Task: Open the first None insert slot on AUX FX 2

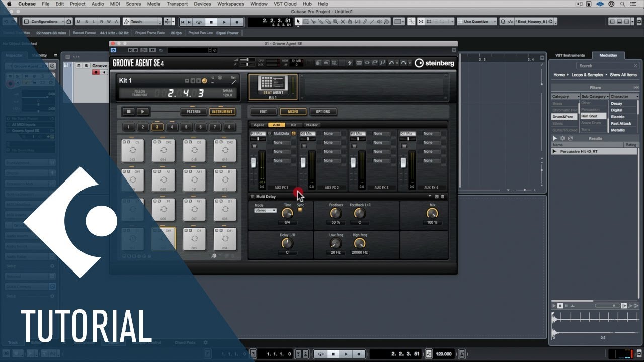Action: [x=332, y=134]
